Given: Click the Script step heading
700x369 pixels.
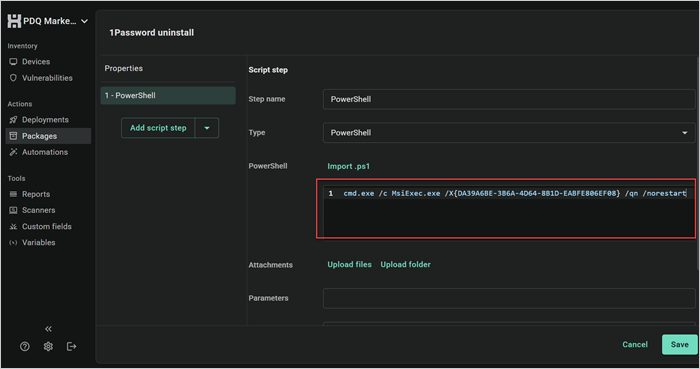Looking at the screenshot, I should (268, 70).
